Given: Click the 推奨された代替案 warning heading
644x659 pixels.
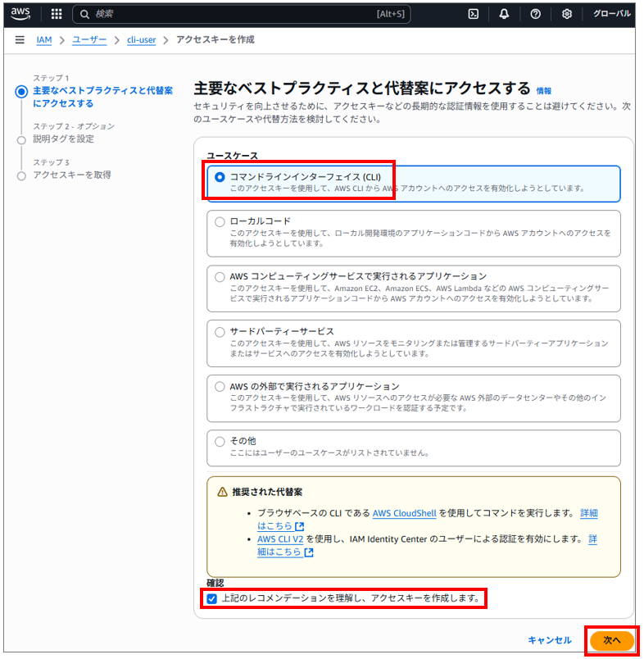Looking at the screenshot, I should 267,492.
